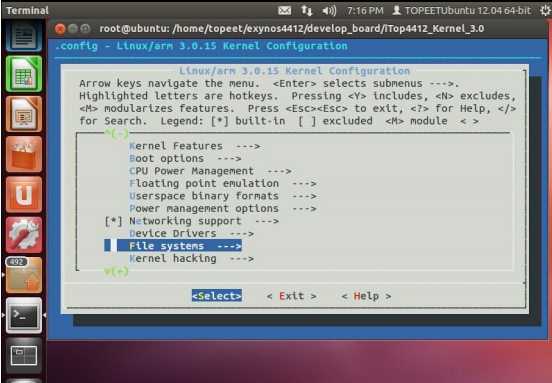Click the green scroll-down indicator below the list
Viewport: 552px width, 383px height.
(x=117, y=271)
